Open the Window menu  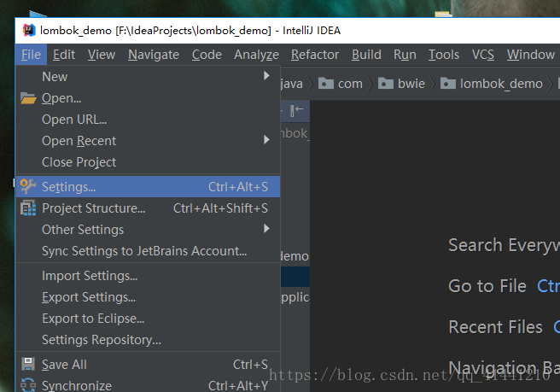(x=531, y=55)
